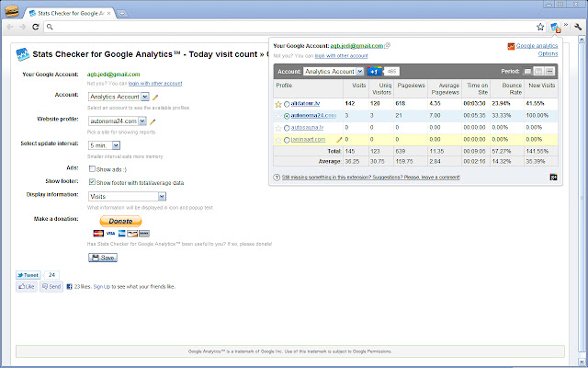Image resolution: width=588 pixels, height=368 pixels.
Task: Click the Google analytics orange icon
Action: coord(511,46)
